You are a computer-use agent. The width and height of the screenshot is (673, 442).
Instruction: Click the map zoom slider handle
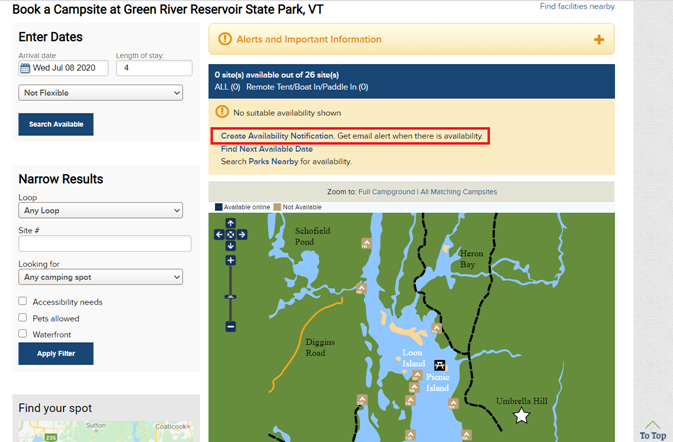[x=230, y=297]
